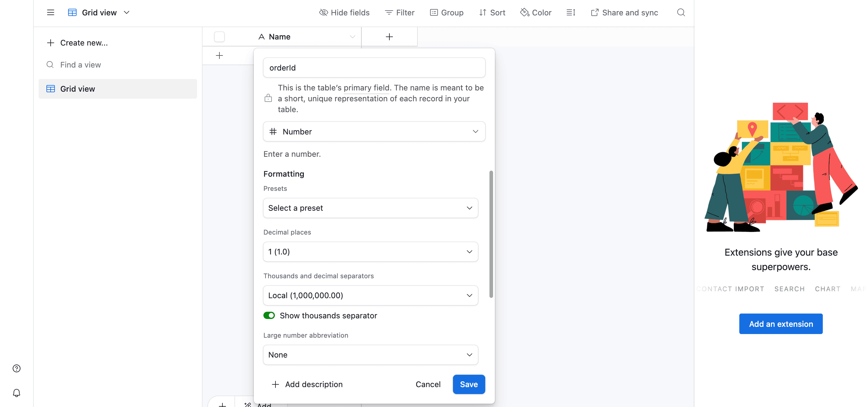Open the Filter option

click(400, 12)
